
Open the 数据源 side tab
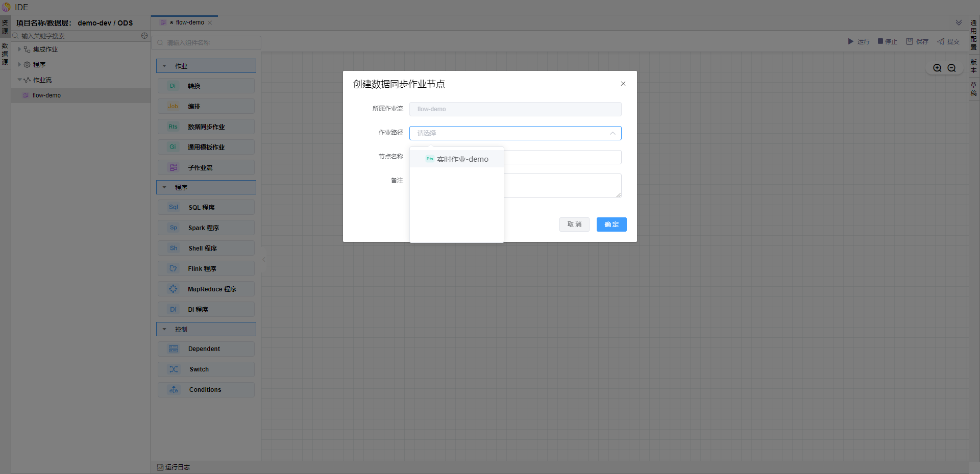point(5,54)
